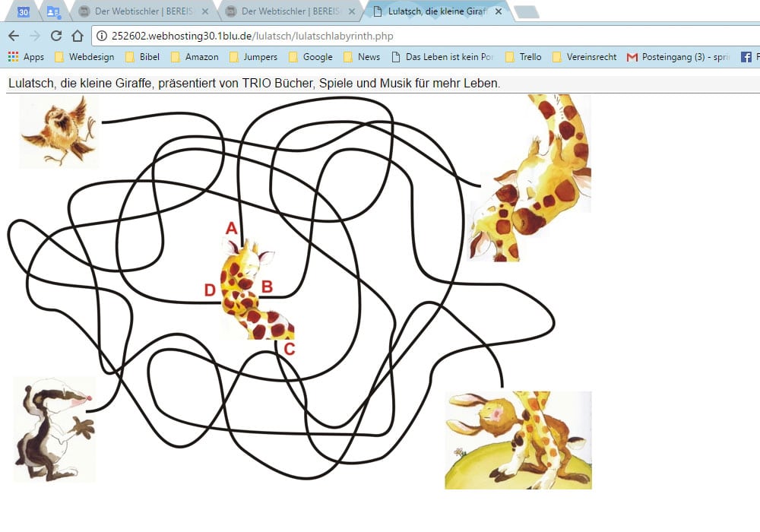Click the page heading about Lulatsch
This screenshot has width=760, height=532.
pos(254,84)
